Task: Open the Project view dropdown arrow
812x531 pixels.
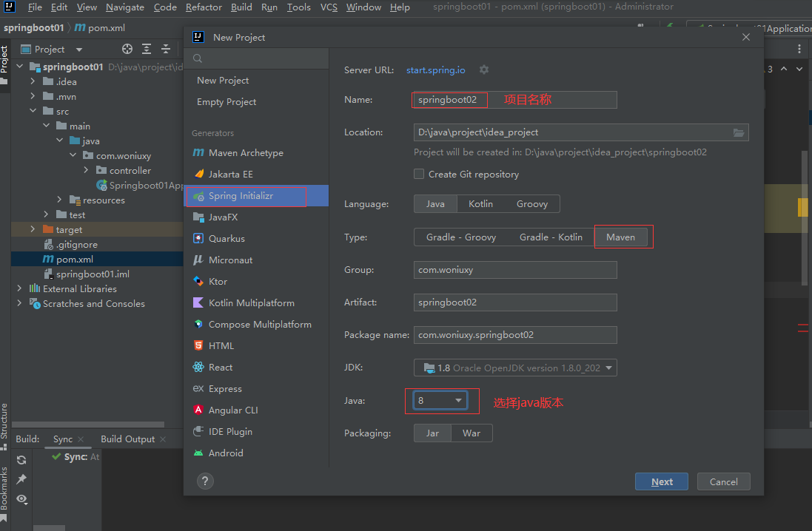Action: tap(79, 50)
